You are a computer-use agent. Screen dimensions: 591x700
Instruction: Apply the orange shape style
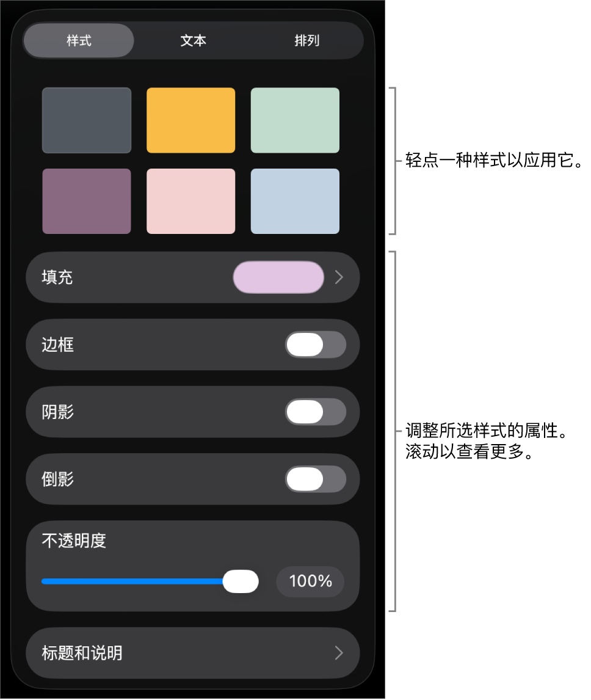coord(190,120)
